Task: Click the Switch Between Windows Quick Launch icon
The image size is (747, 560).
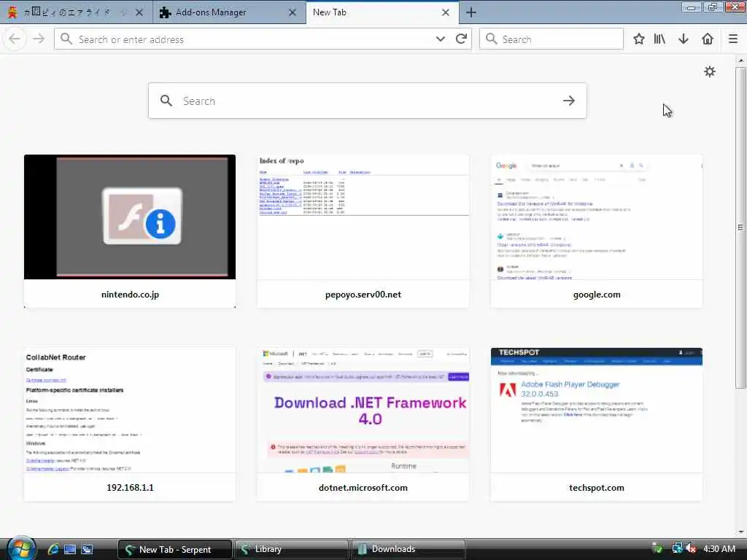Action: [87, 549]
